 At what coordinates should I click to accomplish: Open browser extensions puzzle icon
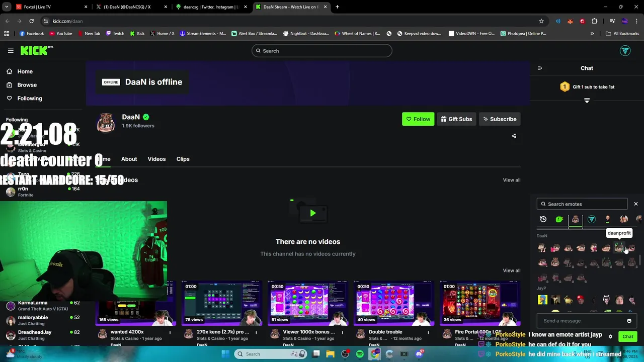[595, 21]
